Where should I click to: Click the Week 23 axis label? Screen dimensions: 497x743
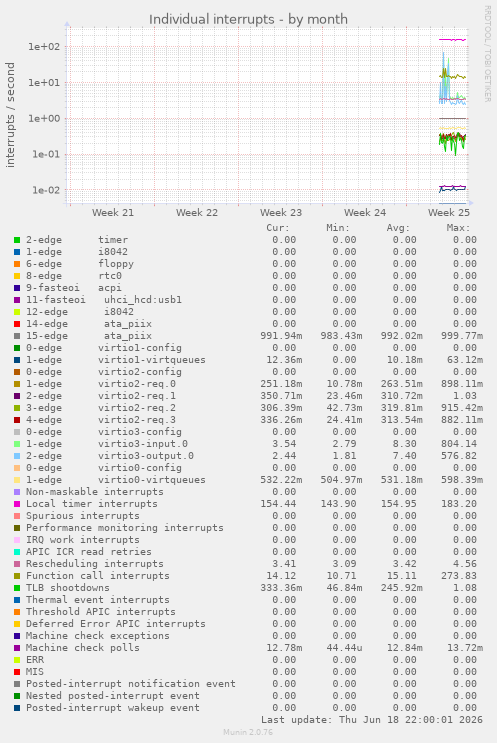pyautogui.click(x=280, y=213)
